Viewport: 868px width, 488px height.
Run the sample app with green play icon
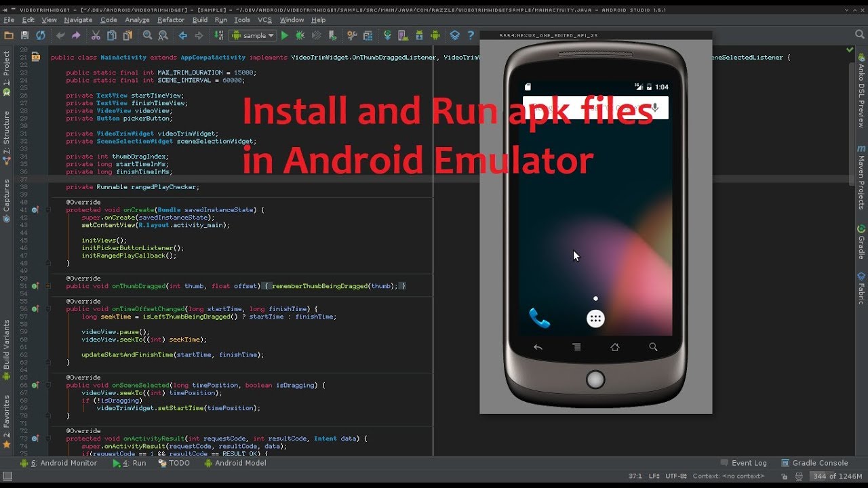point(285,35)
